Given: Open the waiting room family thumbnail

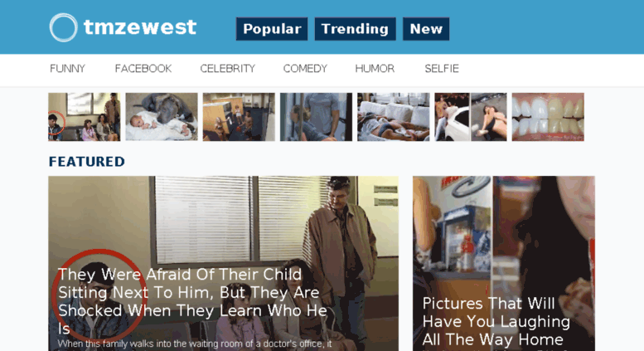Looking at the screenshot, I should pyautogui.click(x=85, y=117).
